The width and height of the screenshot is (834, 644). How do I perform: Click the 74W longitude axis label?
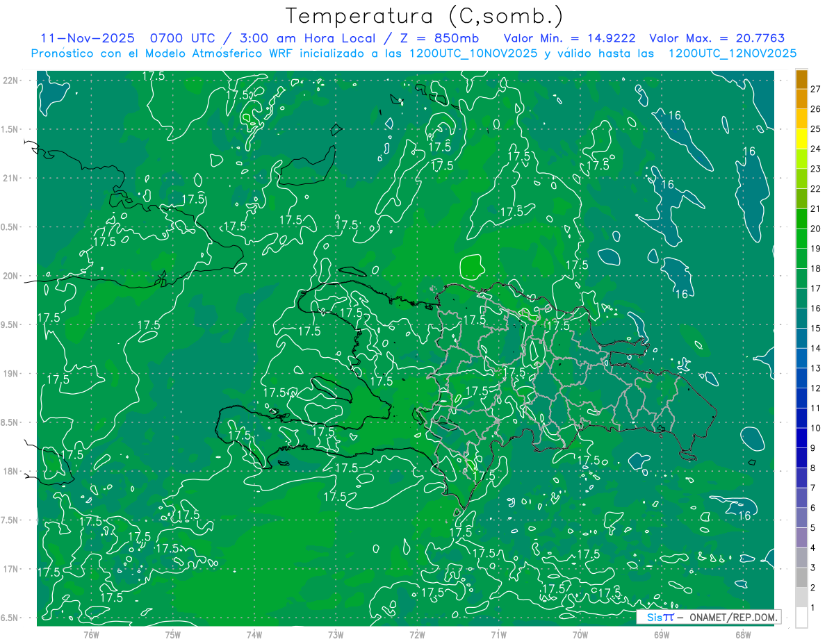coord(254,635)
